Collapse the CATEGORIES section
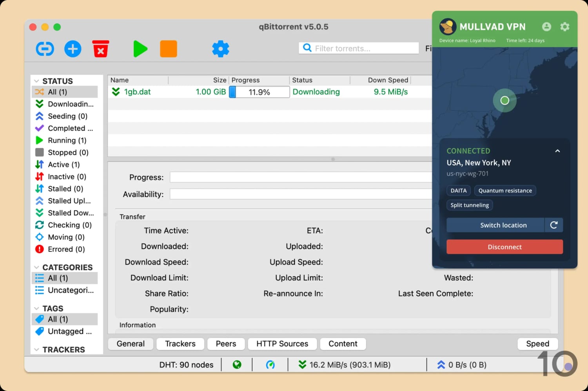 (36, 267)
